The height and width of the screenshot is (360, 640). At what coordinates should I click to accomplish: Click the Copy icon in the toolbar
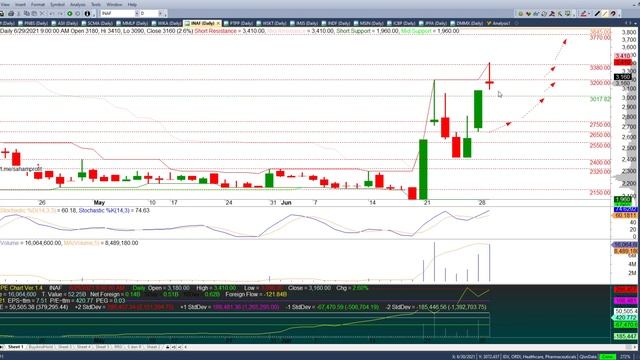click(x=27, y=13)
